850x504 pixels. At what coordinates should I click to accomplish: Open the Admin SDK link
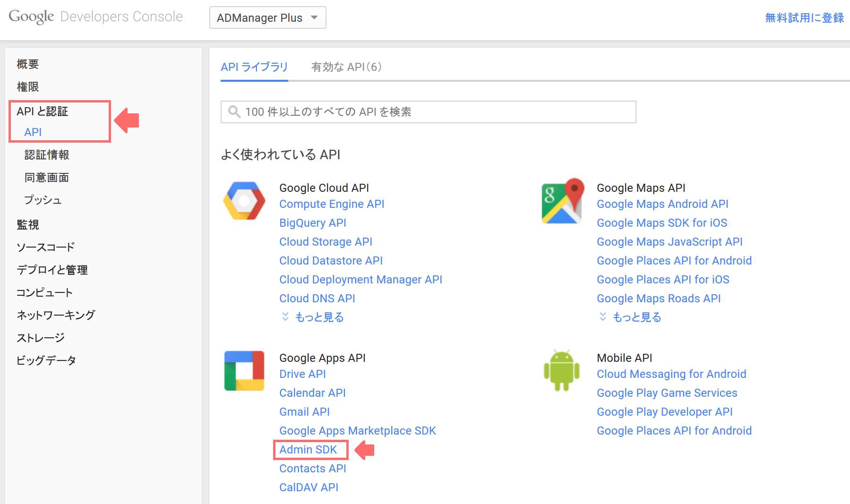310,449
